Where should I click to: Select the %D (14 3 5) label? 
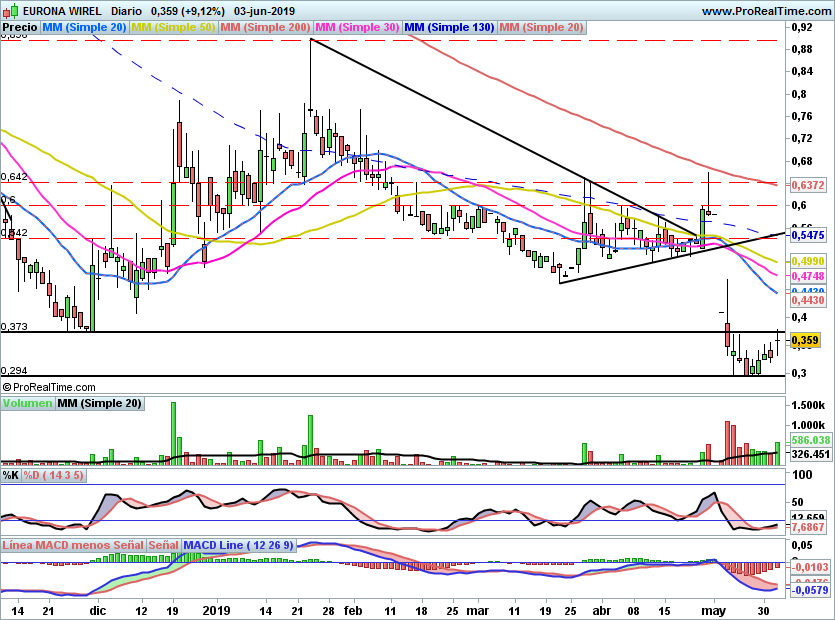pyautogui.click(x=53, y=475)
